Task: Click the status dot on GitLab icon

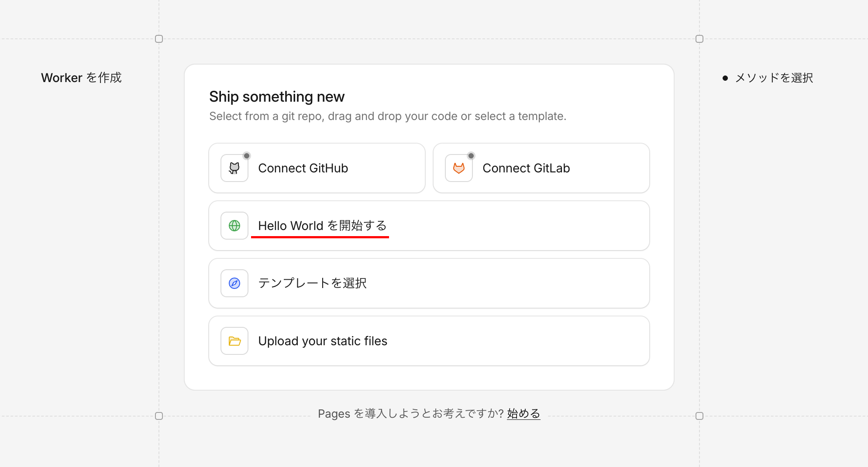Action: [471, 156]
